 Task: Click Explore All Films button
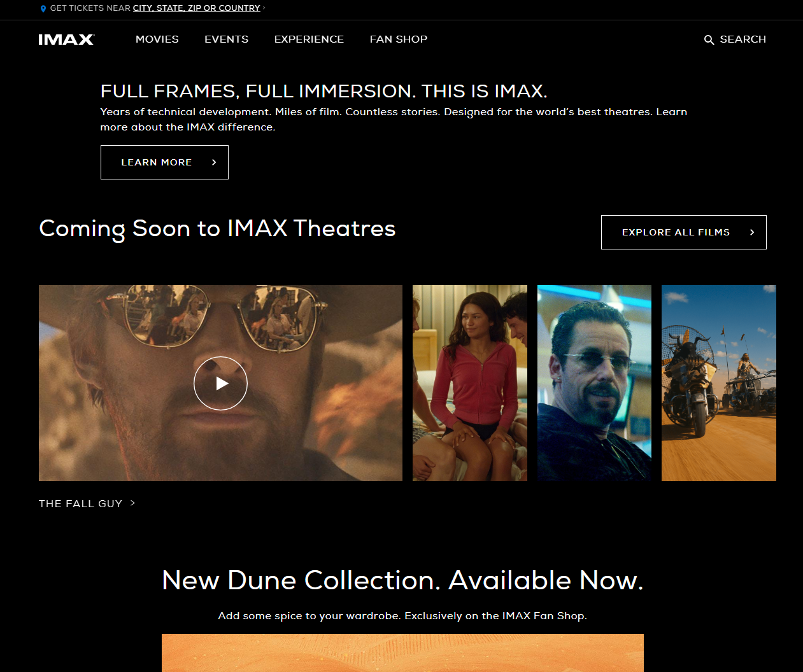point(683,232)
